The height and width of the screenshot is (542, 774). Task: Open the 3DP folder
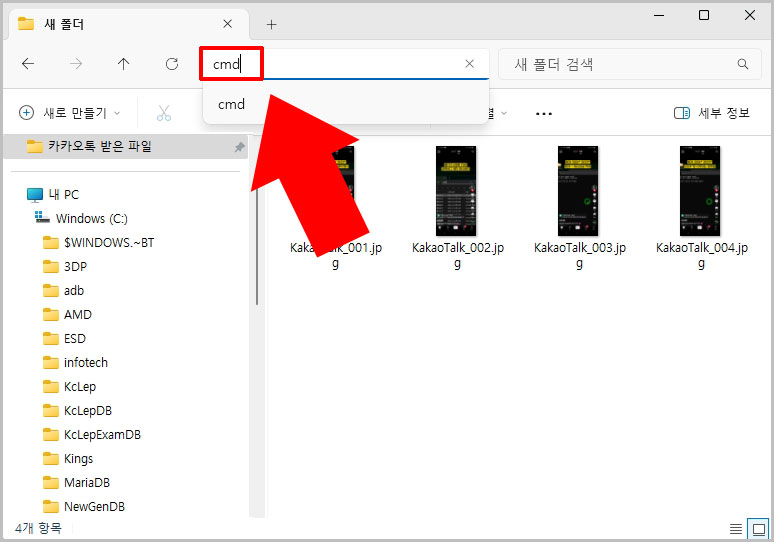[65, 267]
